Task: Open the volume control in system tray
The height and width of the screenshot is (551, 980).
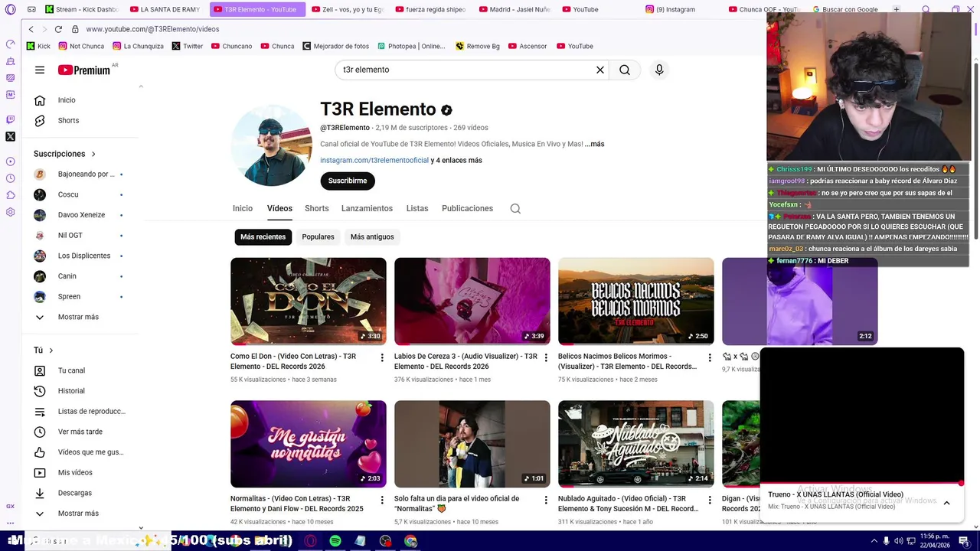Action: pos(900,541)
